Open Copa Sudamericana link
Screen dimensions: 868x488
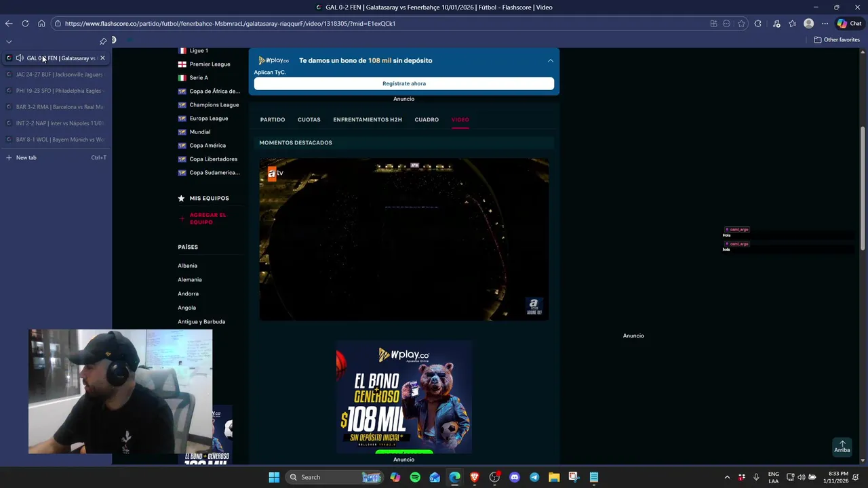click(214, 173)
